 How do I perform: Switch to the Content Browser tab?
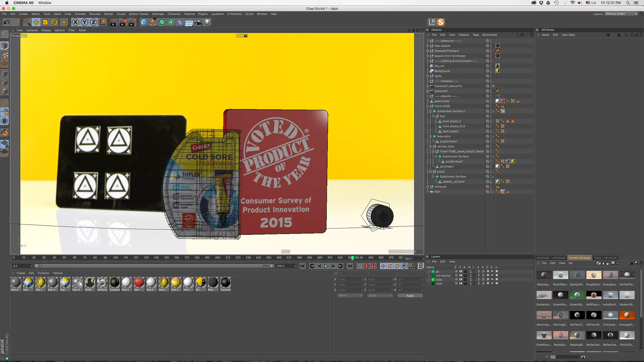coord(580,258)
